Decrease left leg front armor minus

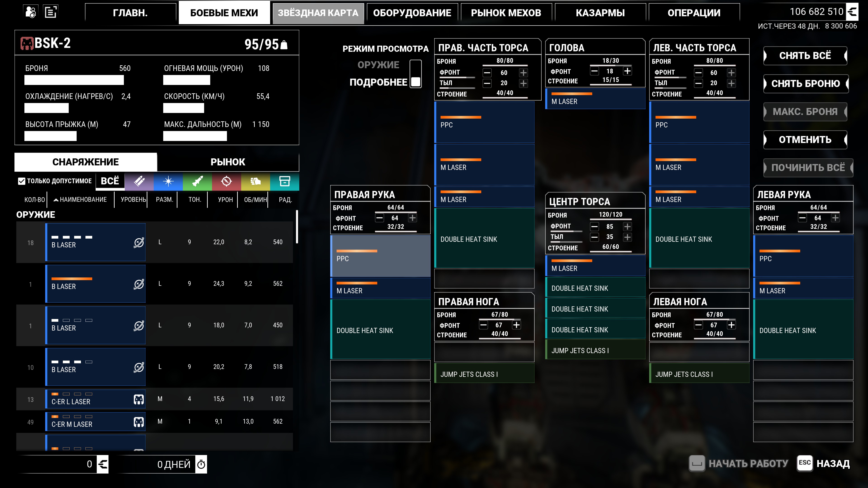(x=698, y=325)
